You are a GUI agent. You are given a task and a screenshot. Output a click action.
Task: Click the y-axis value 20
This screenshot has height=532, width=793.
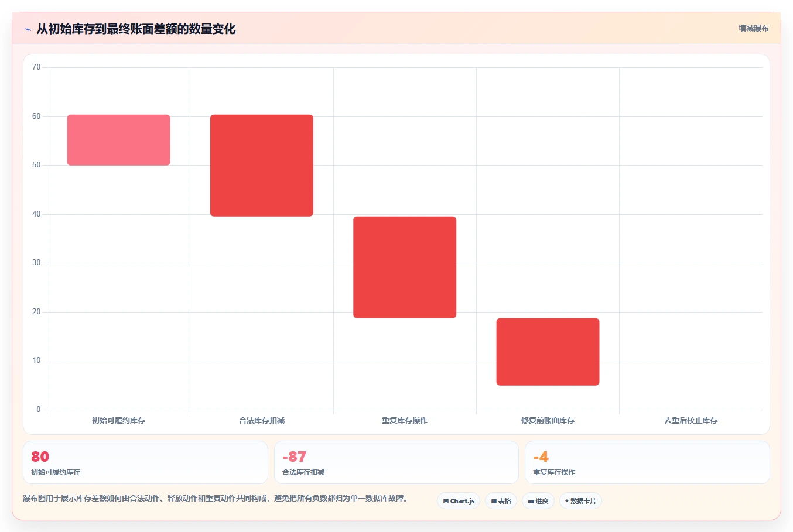(36, 312)
